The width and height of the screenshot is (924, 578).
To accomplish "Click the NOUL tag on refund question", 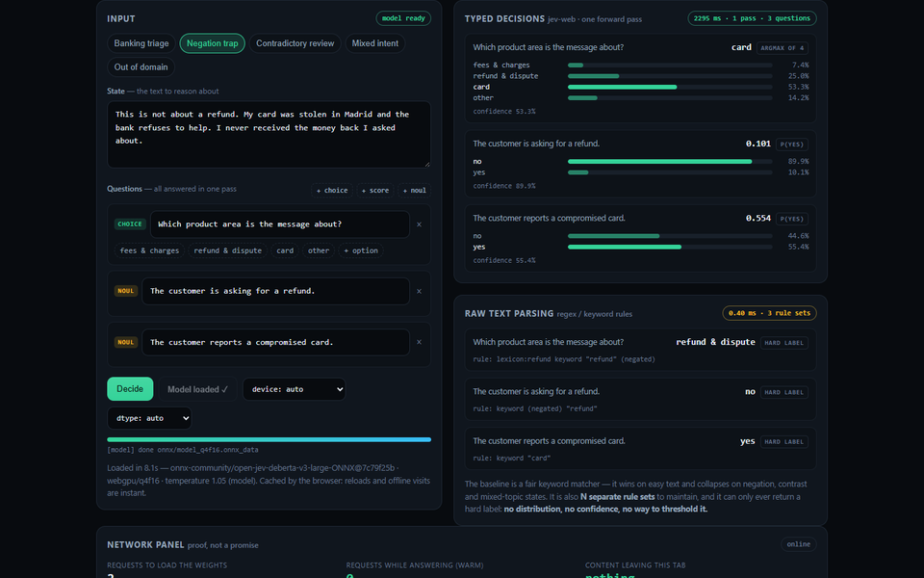I will (125, 291).
